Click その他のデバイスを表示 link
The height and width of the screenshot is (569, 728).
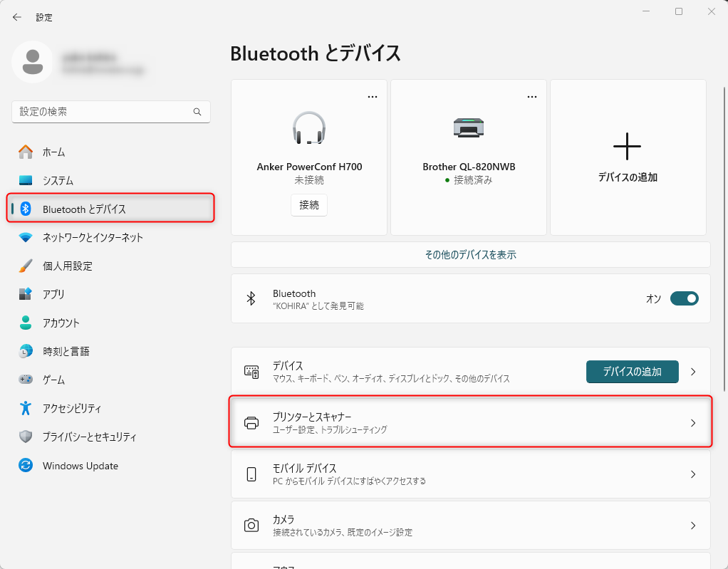[x=470, y=254]
